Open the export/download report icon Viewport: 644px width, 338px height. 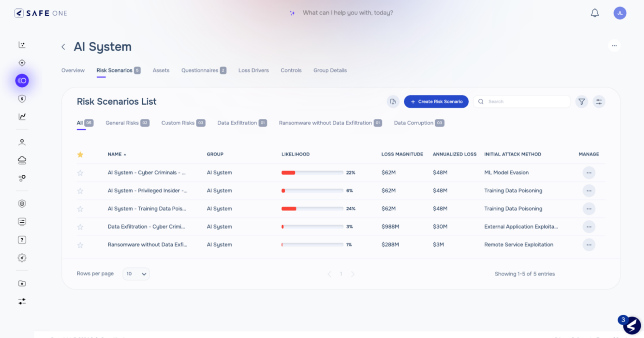coord(393,101)
